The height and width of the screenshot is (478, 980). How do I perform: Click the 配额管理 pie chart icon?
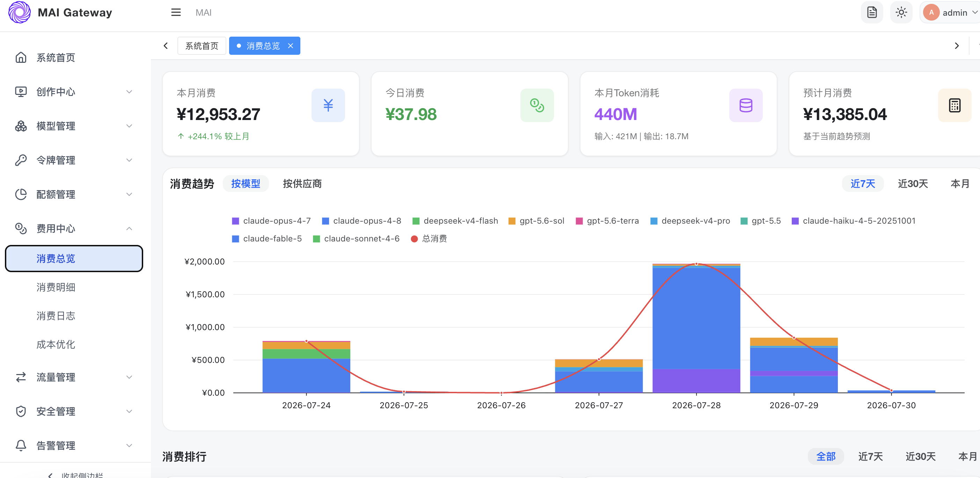point(21,194)
